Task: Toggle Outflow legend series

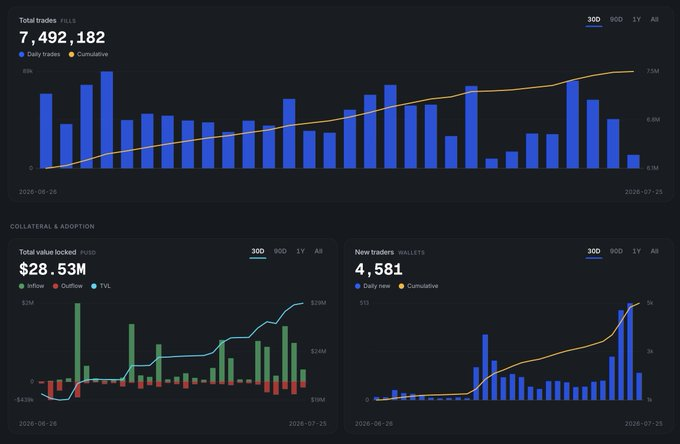Action: (68, 286)
